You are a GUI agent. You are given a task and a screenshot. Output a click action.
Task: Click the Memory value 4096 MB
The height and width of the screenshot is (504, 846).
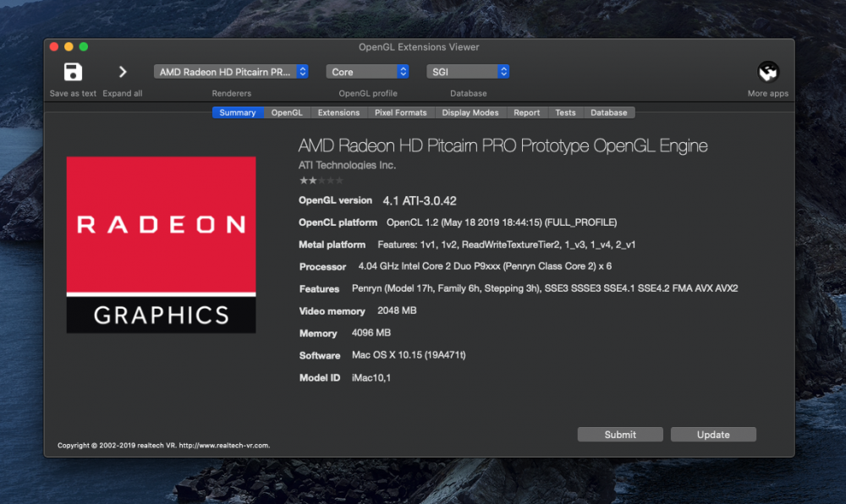371,332
